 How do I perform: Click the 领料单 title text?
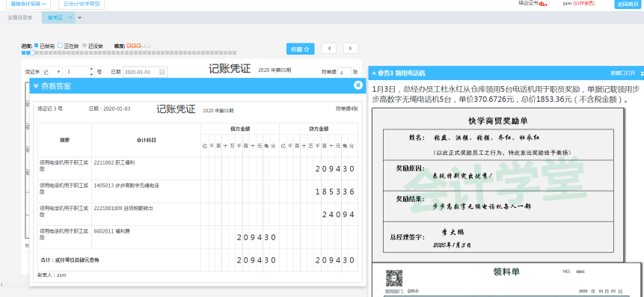click(506, 272)
